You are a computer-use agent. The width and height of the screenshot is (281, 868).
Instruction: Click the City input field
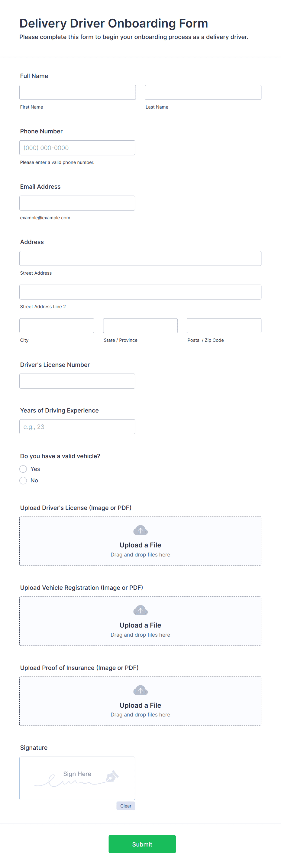[x=57, y=326]
